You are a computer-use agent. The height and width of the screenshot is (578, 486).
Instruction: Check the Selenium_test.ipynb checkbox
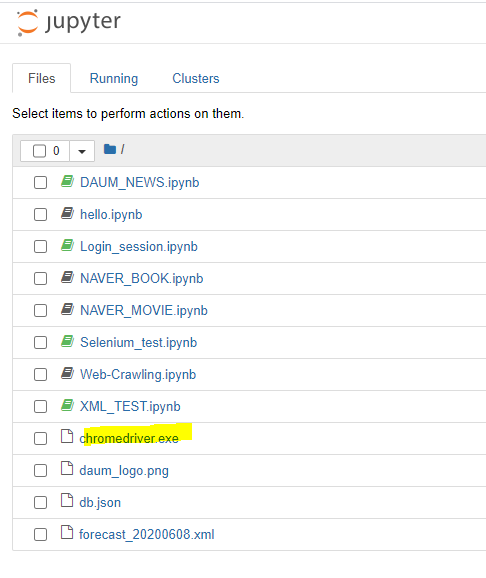(x=41, y=343)
